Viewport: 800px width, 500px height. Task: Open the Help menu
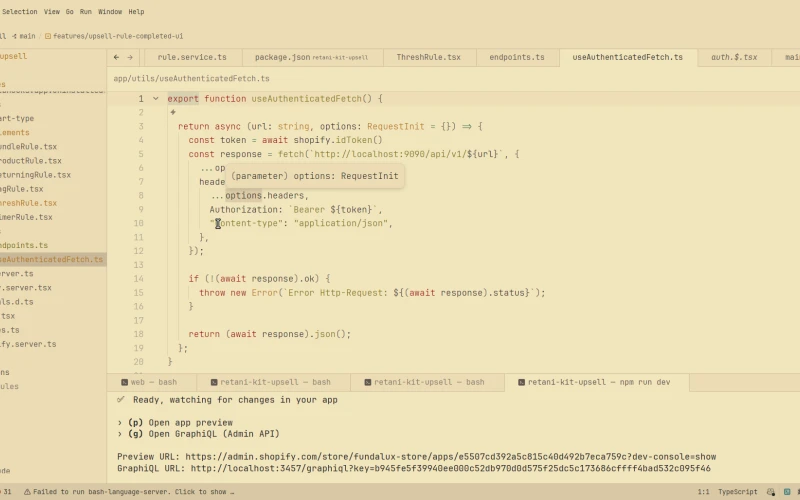[x=136, y=12]
